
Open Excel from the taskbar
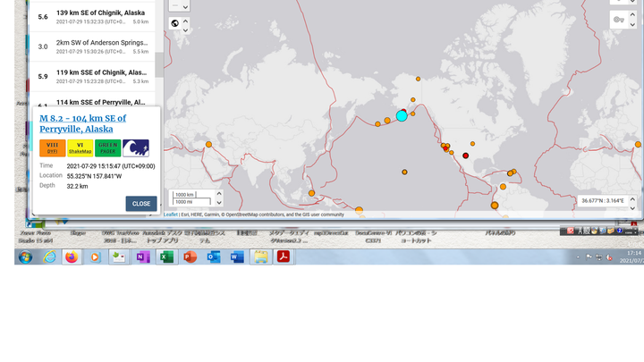coord(165,257)
